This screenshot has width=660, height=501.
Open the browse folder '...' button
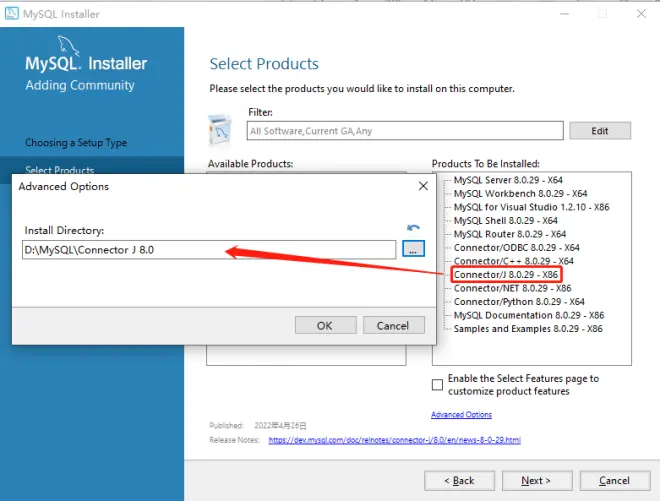(413, 249)
